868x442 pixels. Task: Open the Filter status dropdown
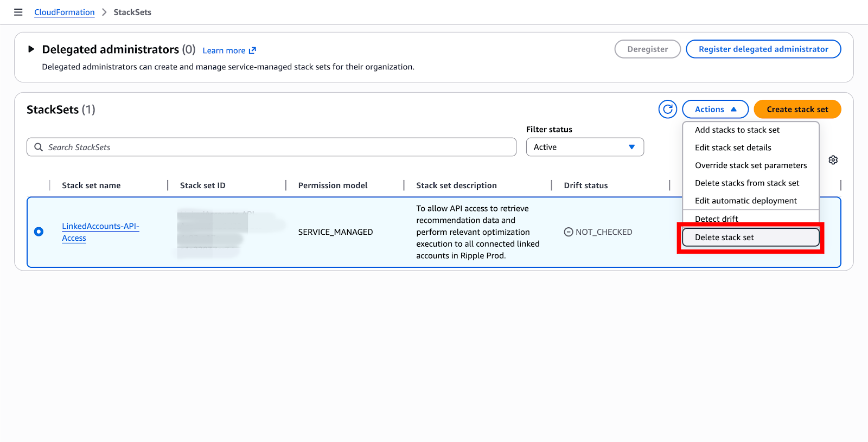585,147
